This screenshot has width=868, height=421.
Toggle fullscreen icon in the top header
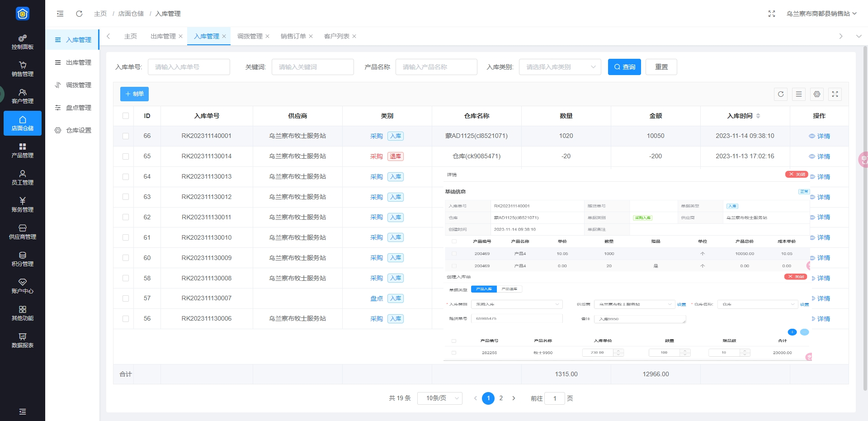(772, 14)
